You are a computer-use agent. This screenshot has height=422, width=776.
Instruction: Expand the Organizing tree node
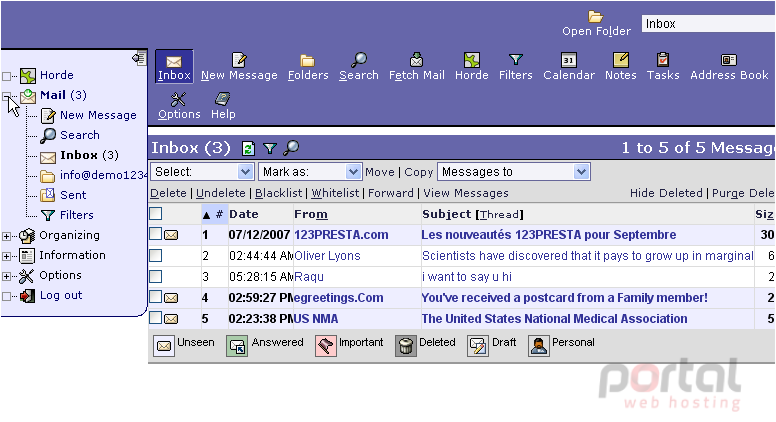click(x=6, y=236)
